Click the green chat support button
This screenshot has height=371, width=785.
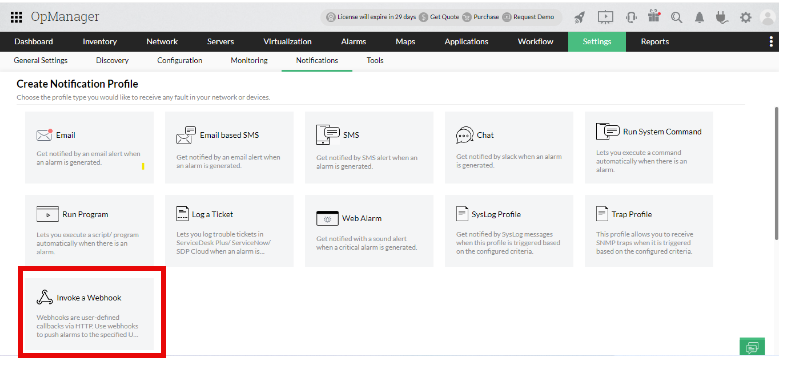click(752, 346)
